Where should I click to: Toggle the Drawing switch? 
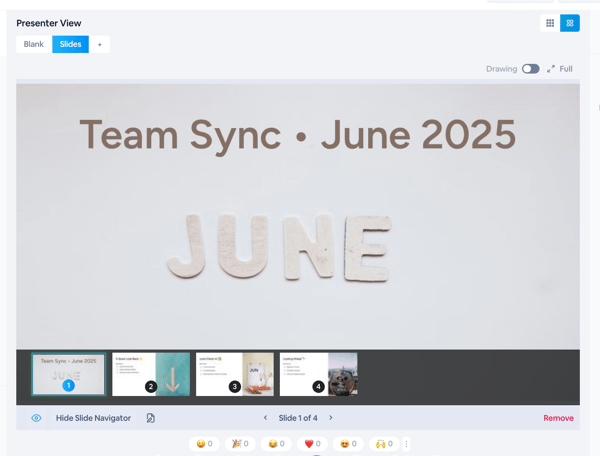point(531,69)
